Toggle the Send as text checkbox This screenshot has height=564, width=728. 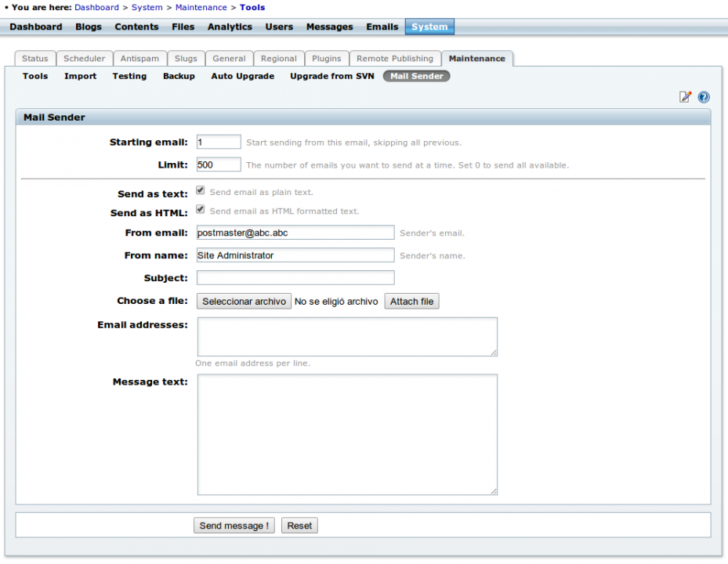pyautogui.click(x=200, y=190)
